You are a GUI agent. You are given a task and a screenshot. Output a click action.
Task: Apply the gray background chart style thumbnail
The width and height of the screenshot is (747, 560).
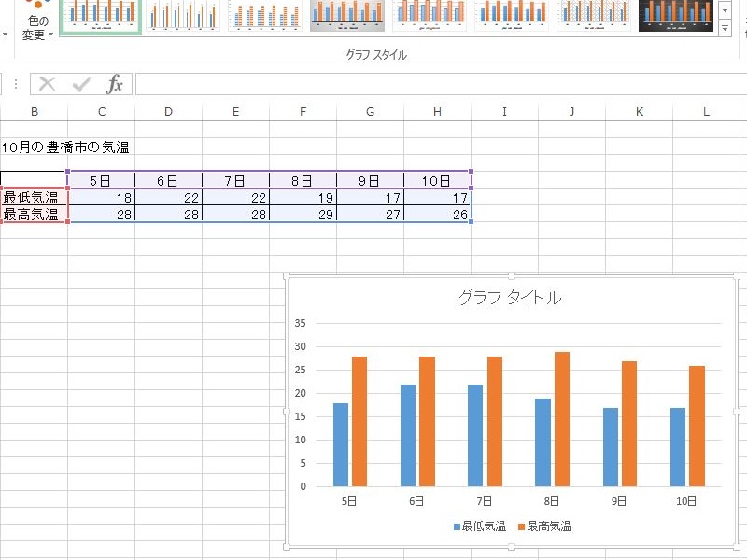click(x=347, y=16)
